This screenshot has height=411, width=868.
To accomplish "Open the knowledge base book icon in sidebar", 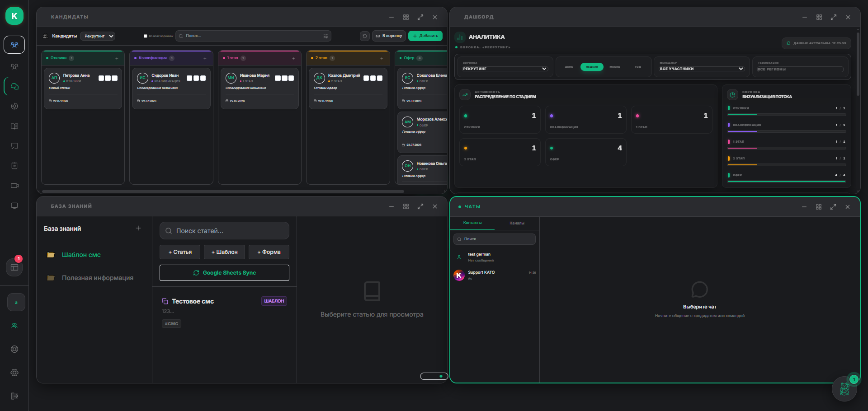I will point(14,126).
